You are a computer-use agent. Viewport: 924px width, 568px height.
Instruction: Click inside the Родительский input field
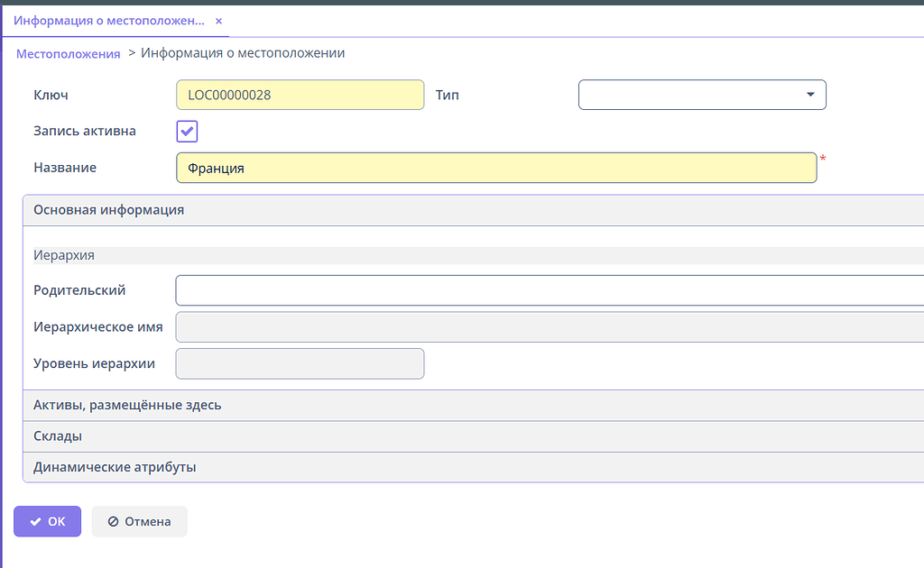pos(451,289)
